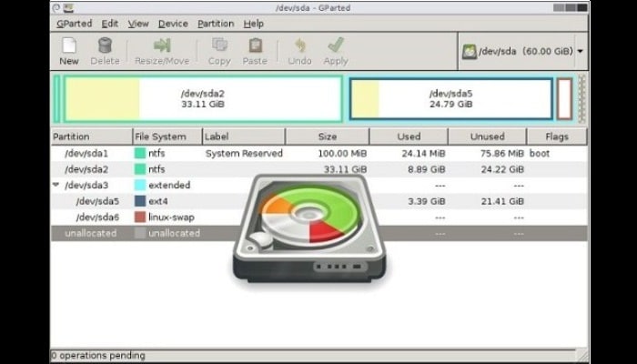637x364 pixels.
Task: Click the '3.39 GiB' used cell
Action: (427, 201)
